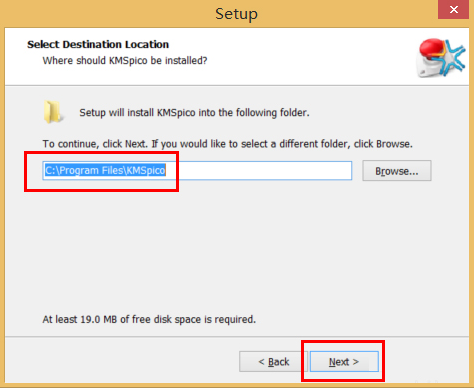Click the destination folder path field
The width and height of the screenshot is (474, 389).
(x=197, y=170)
